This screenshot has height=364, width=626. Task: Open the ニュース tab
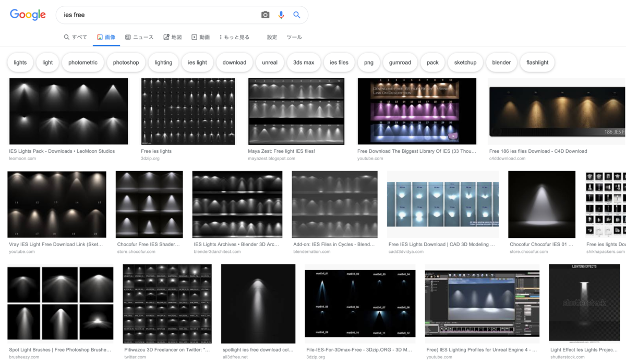click(138, 37)
